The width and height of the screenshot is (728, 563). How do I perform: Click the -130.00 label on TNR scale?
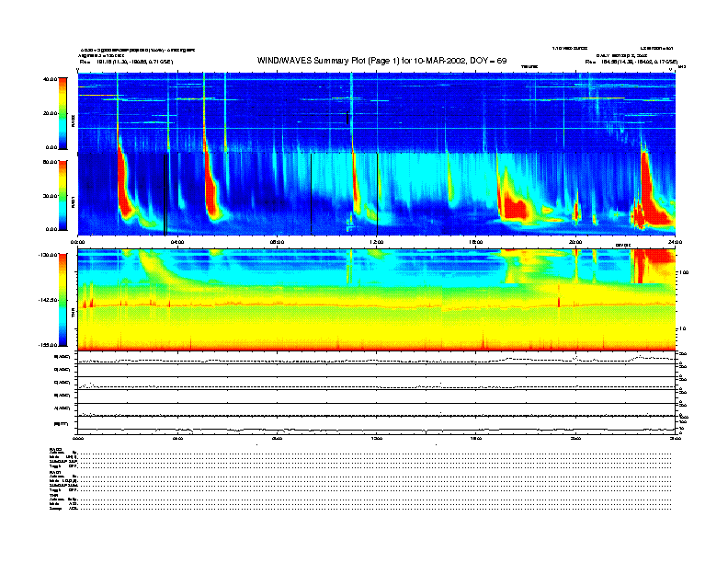[48, 255]
